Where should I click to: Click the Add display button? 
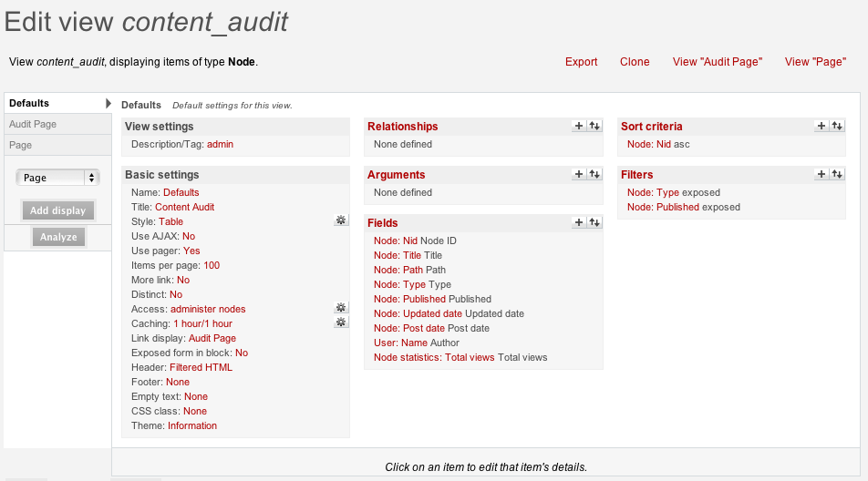pos(57,210)
